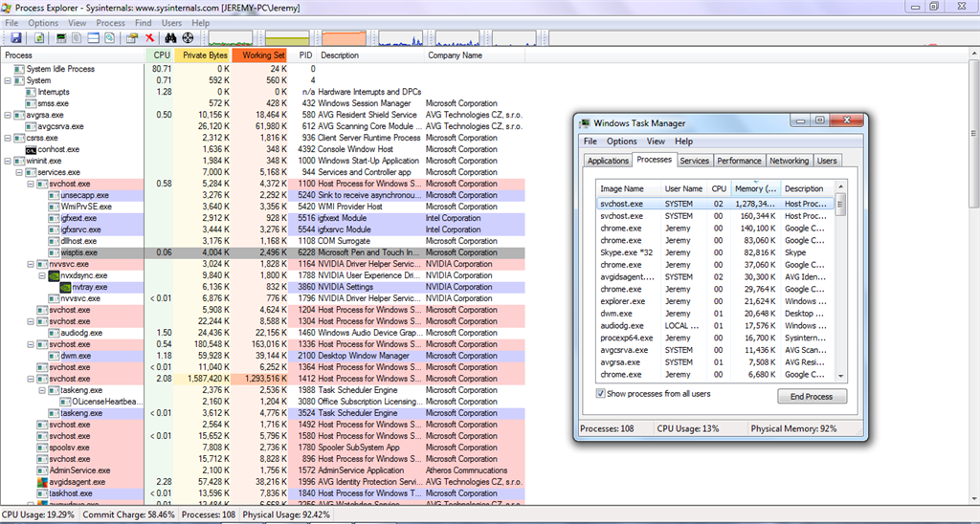Open Properties toolbar icon
Viewport: 980px width, 524px height.
131,38
